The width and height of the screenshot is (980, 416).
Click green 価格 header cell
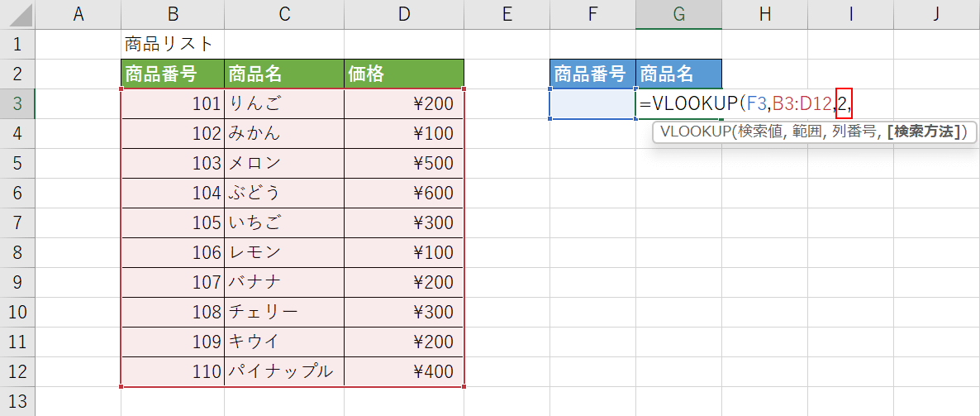404,74
